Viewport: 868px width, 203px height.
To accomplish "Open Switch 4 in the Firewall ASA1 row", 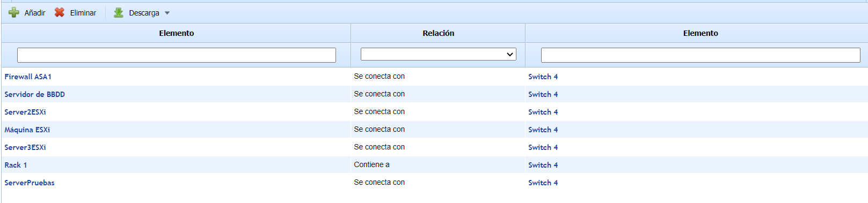I will tap(543, 77).
